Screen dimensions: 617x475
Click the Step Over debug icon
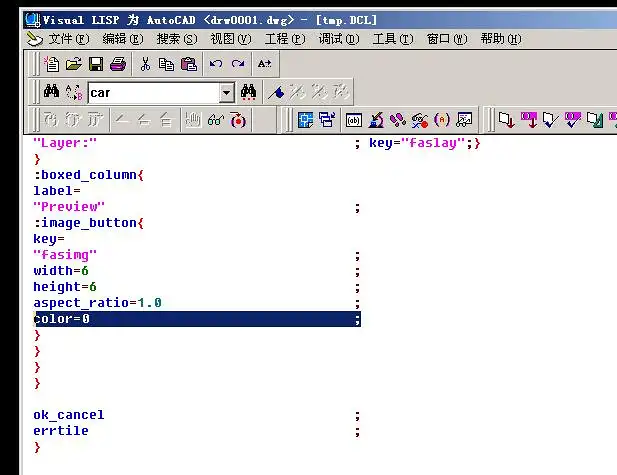(73, 120)
